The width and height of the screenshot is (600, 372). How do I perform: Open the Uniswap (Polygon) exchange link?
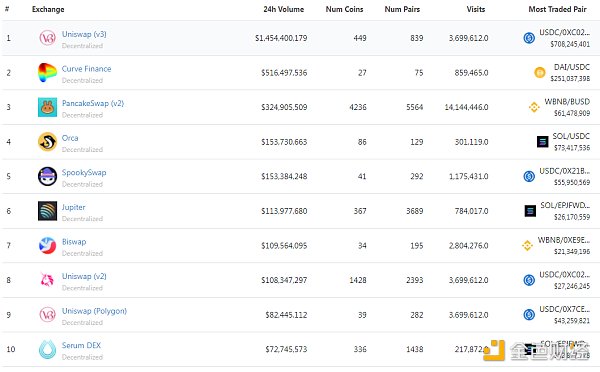pos(94,311)
